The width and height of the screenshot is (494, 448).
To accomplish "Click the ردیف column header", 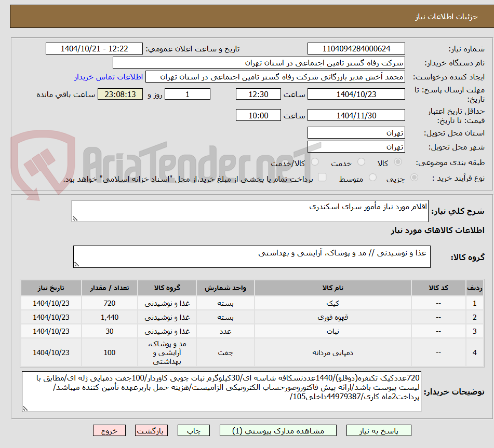I will click(475, 288).
